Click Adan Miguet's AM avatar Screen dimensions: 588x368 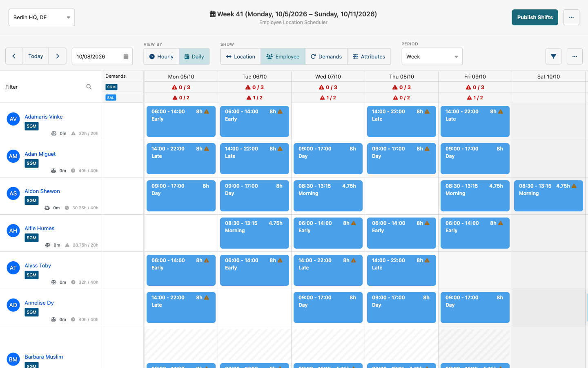coord(13,156)
